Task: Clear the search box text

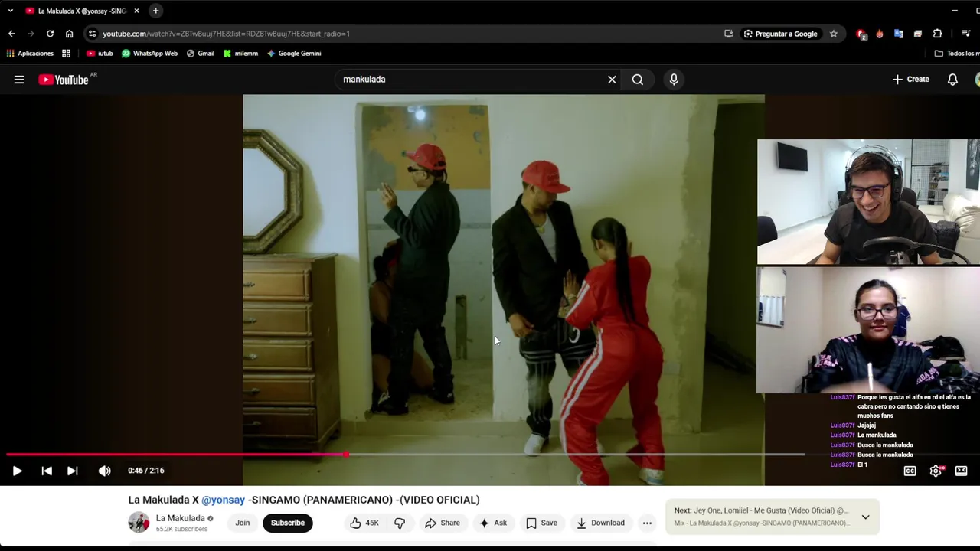Action: click(612, 80)
